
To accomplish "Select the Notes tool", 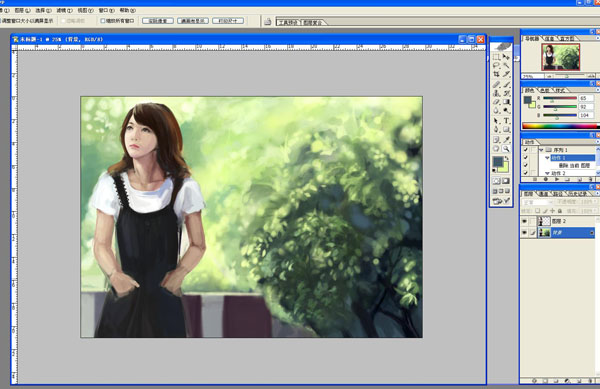I will coord(496,140).
